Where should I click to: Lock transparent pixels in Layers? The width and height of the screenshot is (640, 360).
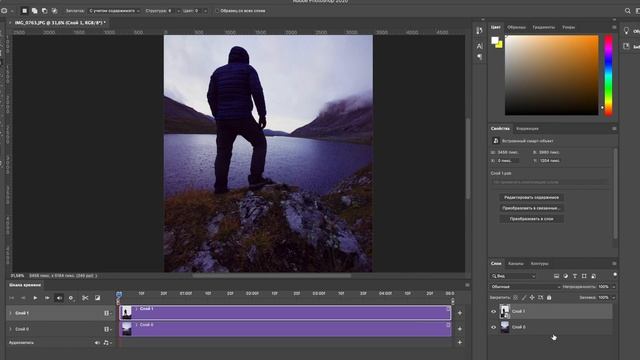[516, 298]
